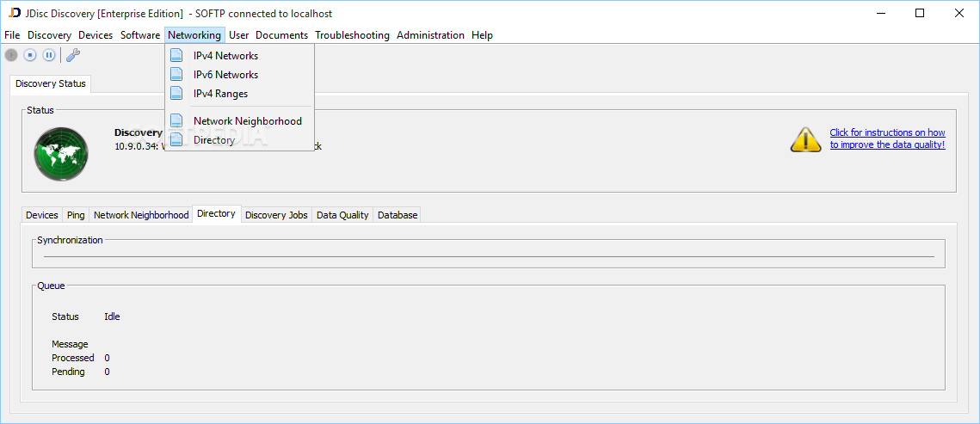
Task: Select the Directory tab
Action: tap(216, 213)
